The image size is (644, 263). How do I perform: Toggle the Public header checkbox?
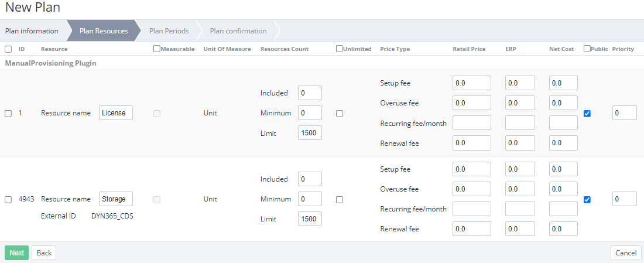click(587, 49)
